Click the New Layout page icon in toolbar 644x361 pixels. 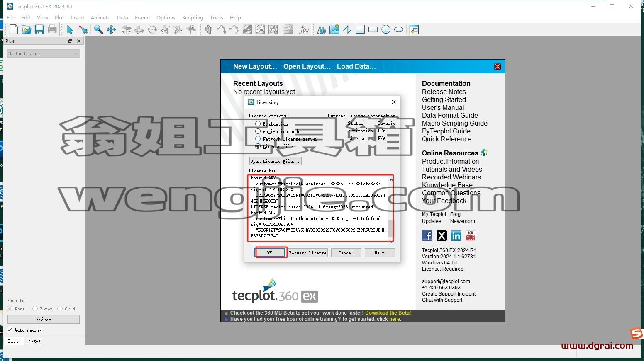[x=13, y=29]
